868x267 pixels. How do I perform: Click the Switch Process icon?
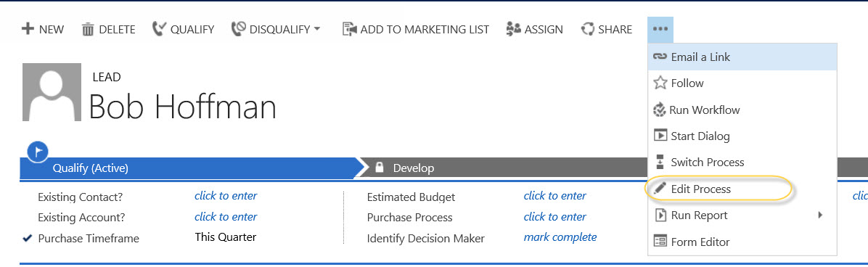click(x=660, y=163)
